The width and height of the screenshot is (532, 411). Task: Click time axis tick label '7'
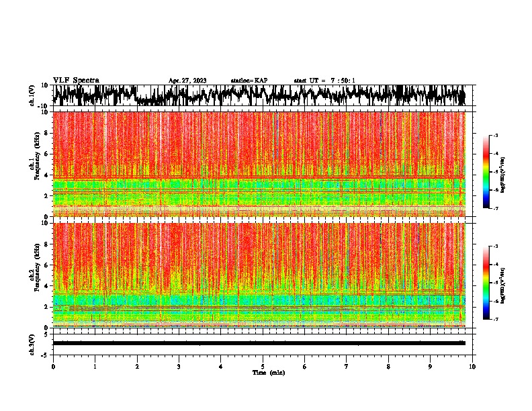[347, 367]
